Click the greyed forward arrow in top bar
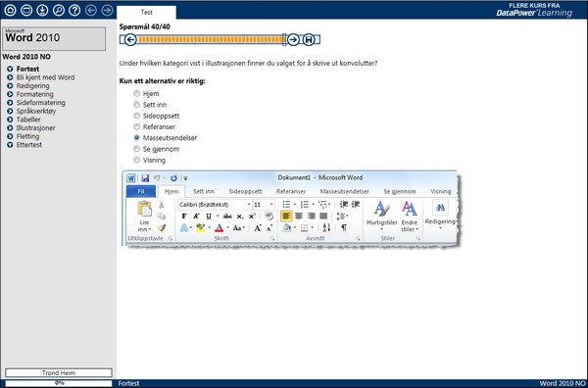588x388 pixels. tap(107, 10)
